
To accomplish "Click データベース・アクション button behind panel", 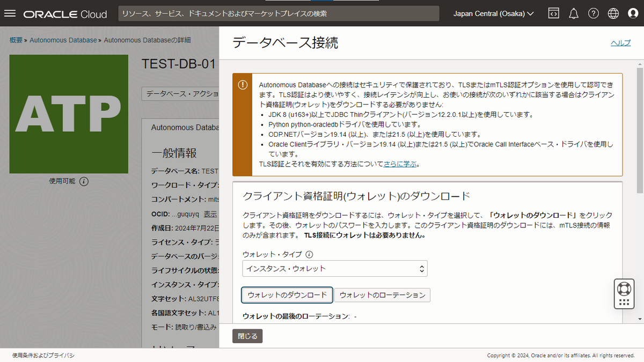I will pyautogui.click(x=181, y=93).
